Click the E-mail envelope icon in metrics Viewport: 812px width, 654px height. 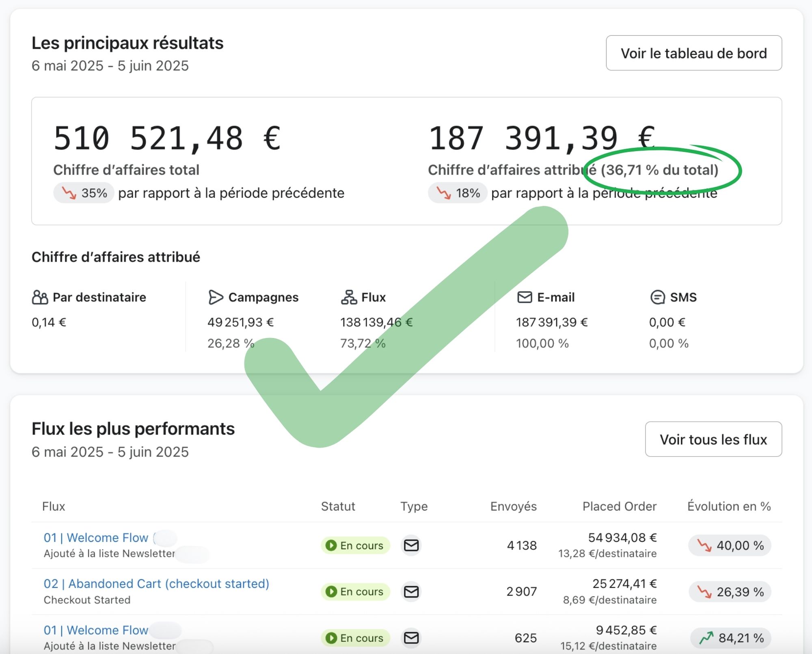coord(525,297)
